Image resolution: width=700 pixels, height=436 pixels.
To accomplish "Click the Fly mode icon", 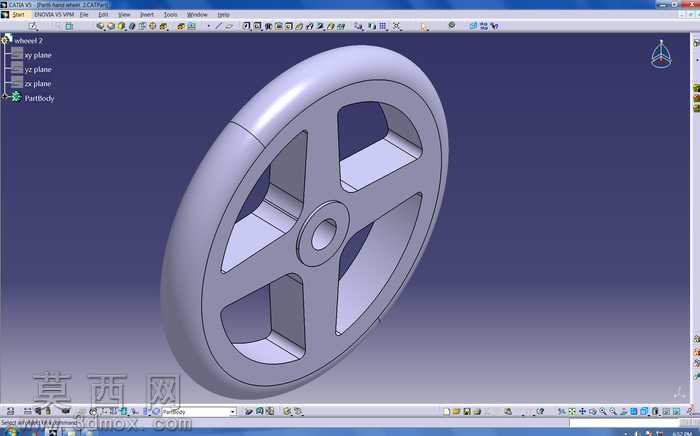I will [x=562, y=411].
